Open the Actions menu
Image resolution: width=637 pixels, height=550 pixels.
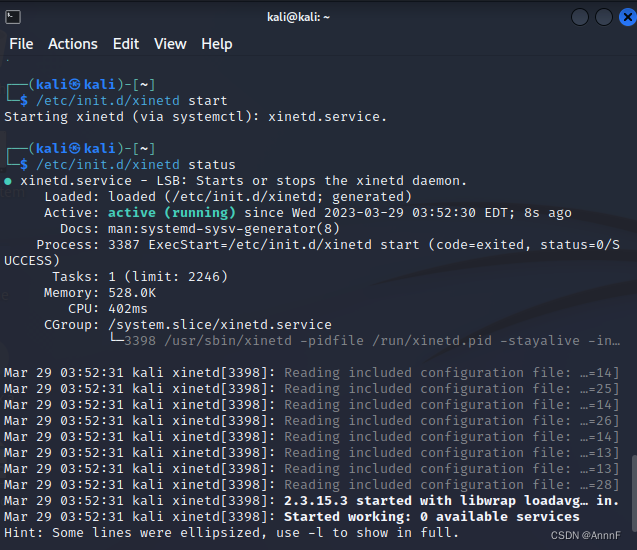[x=73, y=44]
